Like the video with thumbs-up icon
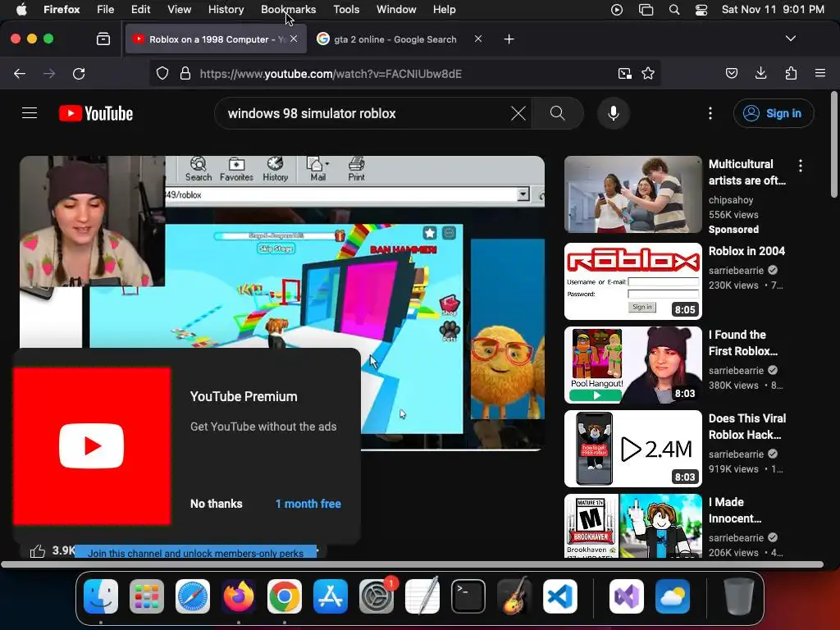Screen dimensions: 840x630 pos(38,550)
